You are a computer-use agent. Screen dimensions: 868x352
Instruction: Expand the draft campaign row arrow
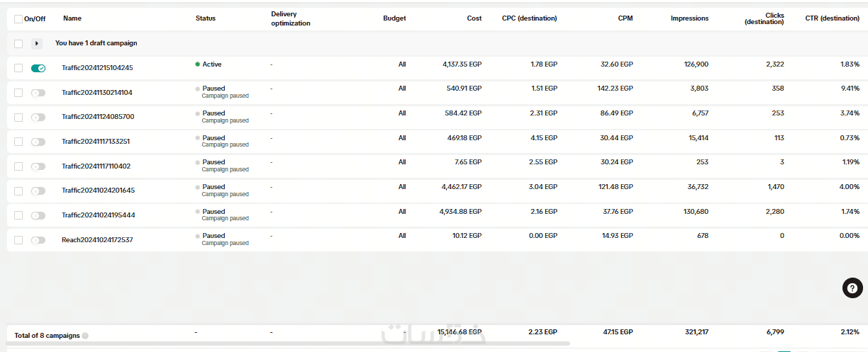tap(38, 44)
